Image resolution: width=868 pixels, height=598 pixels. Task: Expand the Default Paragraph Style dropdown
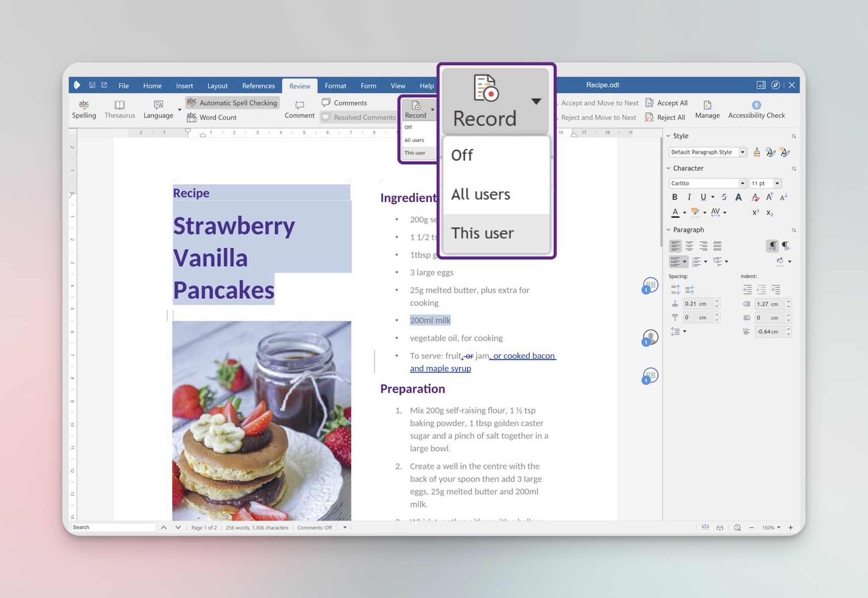pos(742,152)
